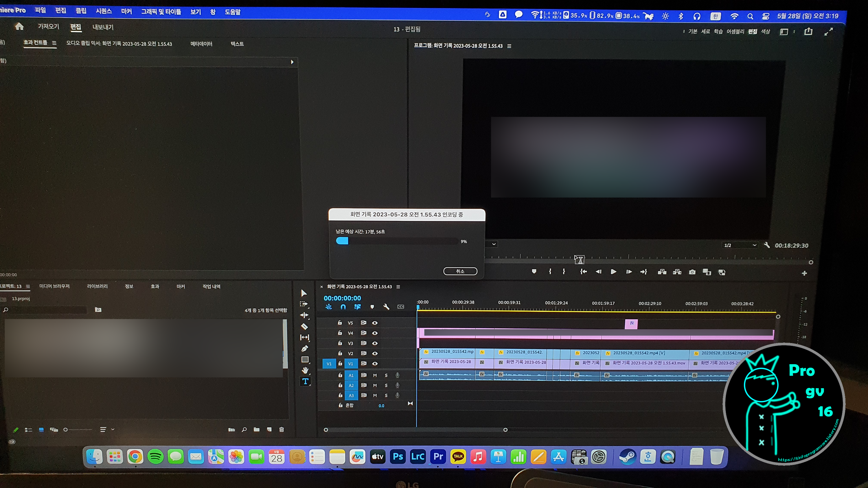Select the Pen tool
Screen dimensions: 868x488
pos(305,349)
